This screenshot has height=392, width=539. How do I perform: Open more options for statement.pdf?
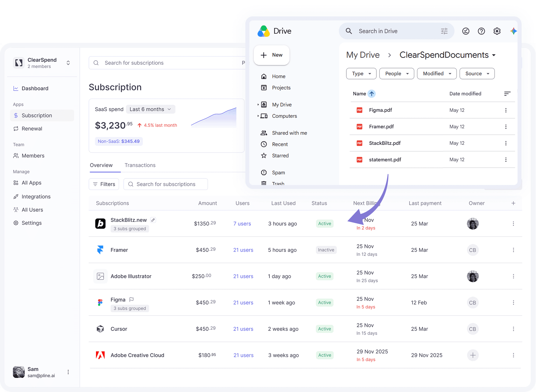(x=506, y=160)
